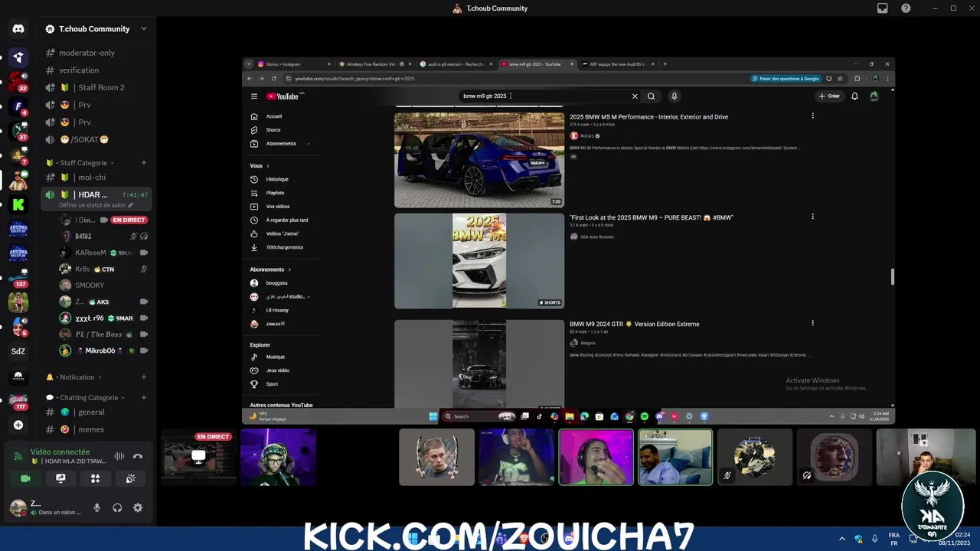
Task: Open À regarder plus tard
Action: pos(287,220)
